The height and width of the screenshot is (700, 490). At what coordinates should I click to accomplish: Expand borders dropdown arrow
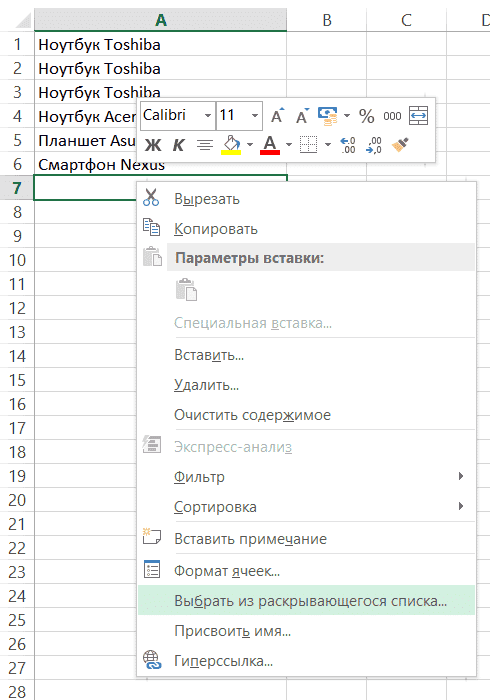pos(328,145)
